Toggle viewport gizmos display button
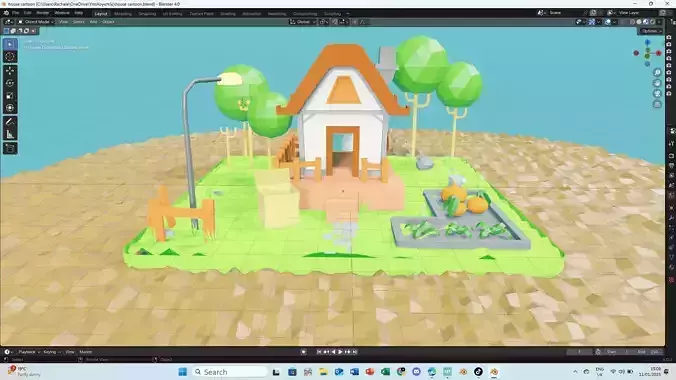The image size is (676, 380). (x=591, y=22)
